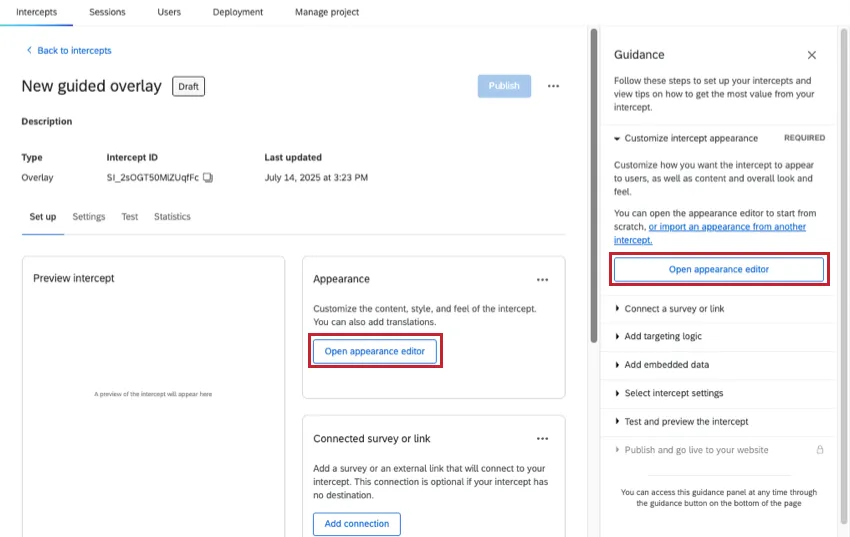Switch to the Intercepts top tab
This screenshot has width=850, height=537.
tap(36, 12)
